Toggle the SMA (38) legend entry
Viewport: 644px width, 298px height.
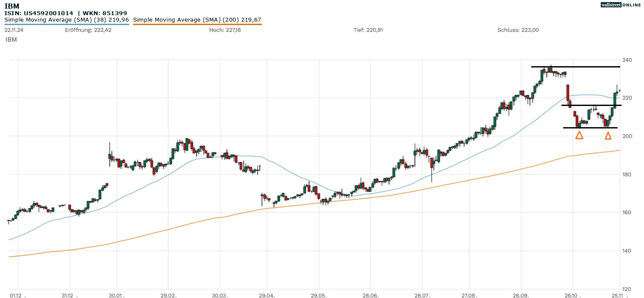pos(67,19)
